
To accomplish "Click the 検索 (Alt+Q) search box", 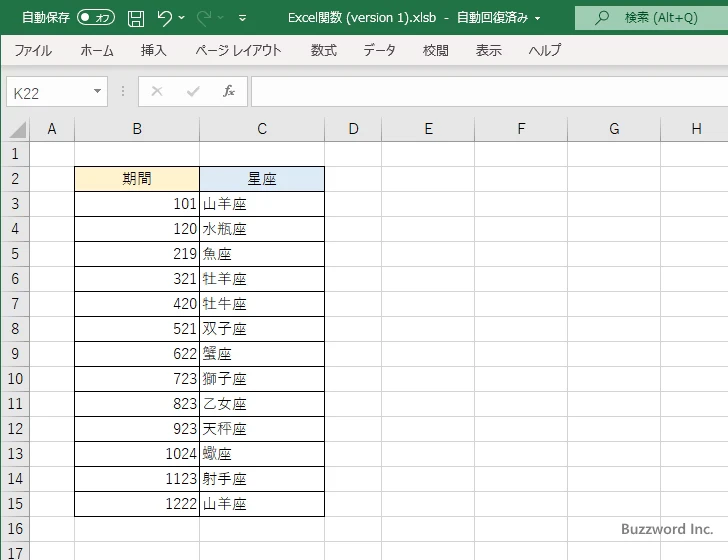I will pos(651,18).
